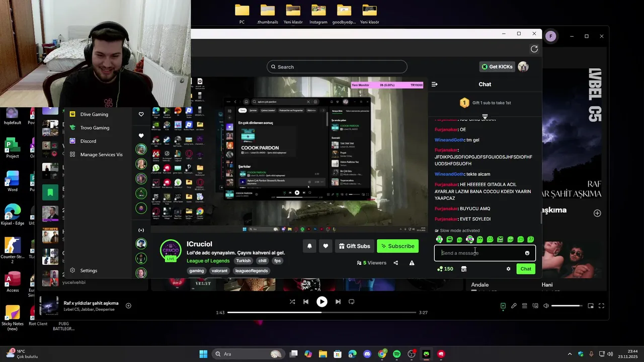Image resolution: width=644 pixels, height=362 pixels.
Task: Open Spotify connect to a device
Action: [535, 306]
